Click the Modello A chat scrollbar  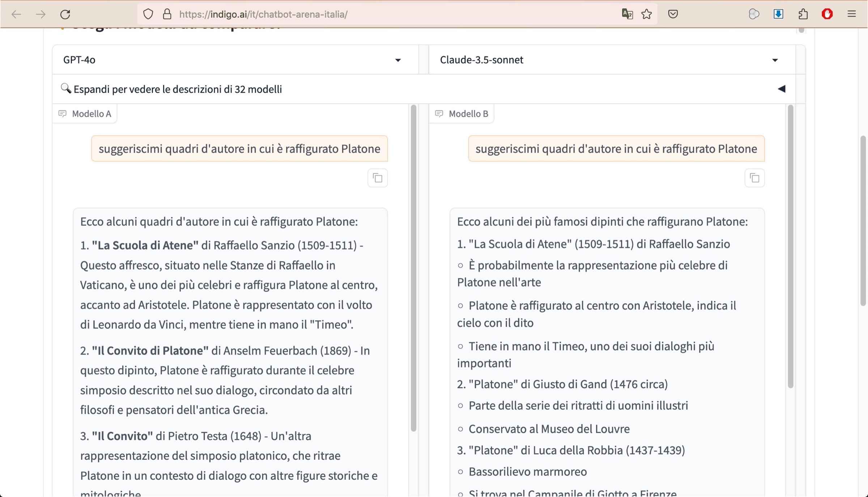(413, 267)
